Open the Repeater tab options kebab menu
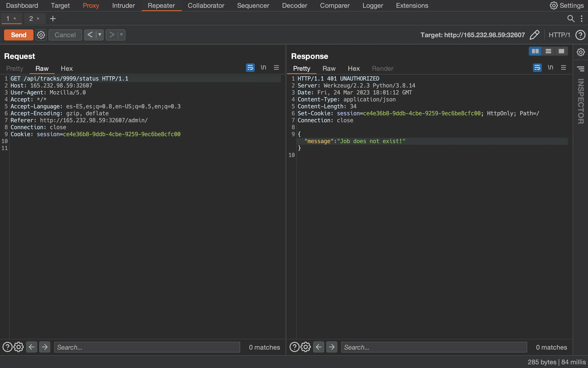588x368 pixels. tap(581, 18)
